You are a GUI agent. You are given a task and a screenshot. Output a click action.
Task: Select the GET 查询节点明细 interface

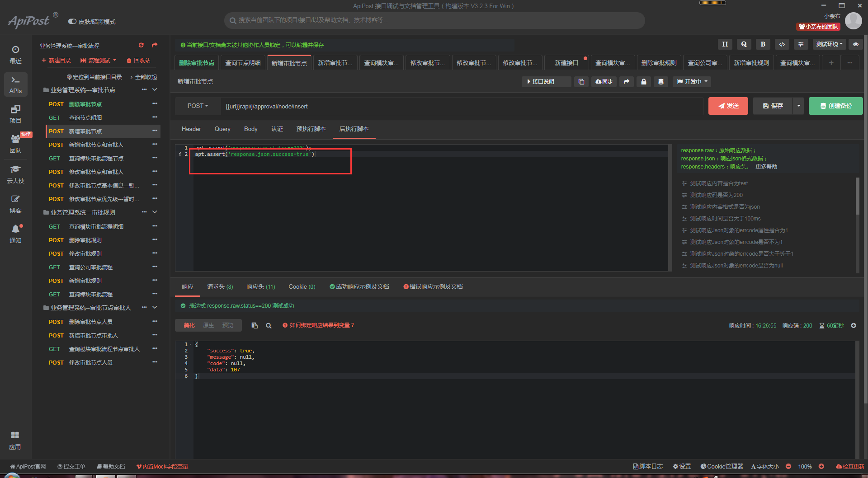(x=102, y=118)
